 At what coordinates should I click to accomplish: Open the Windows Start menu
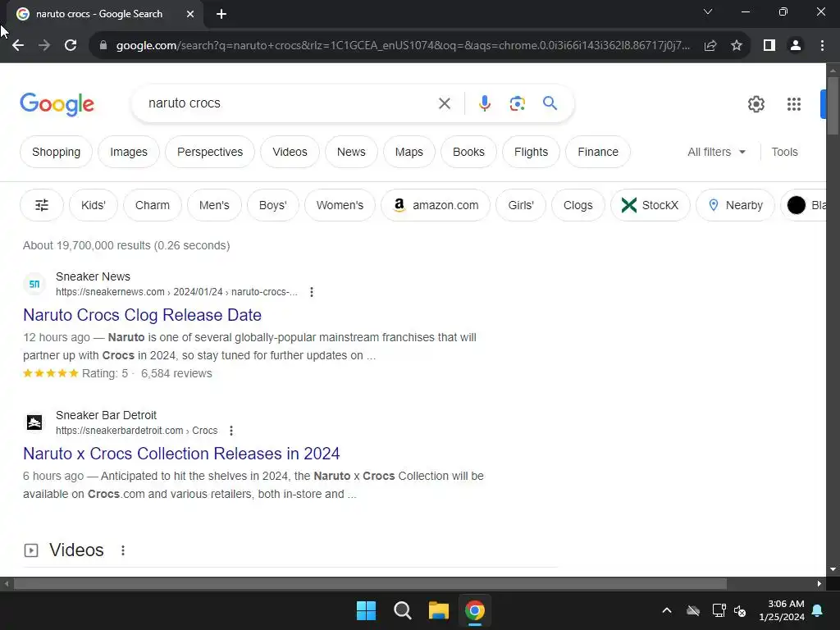click(367, 610)
